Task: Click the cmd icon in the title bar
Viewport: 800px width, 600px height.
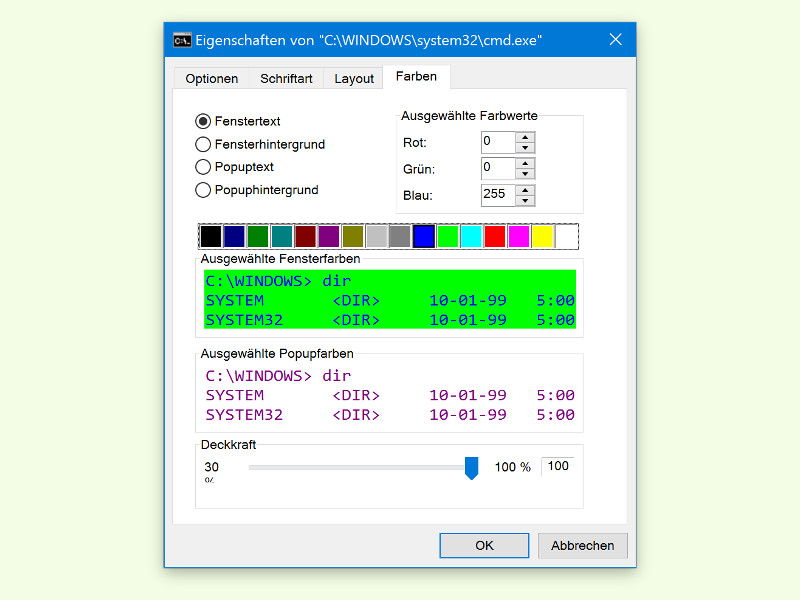Action: tap(182, 40)
